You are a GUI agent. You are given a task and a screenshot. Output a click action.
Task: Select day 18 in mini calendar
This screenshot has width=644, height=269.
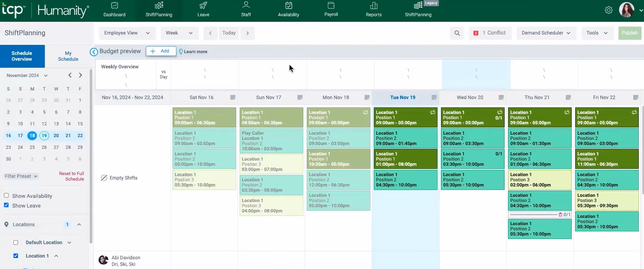tap(32, 135)
